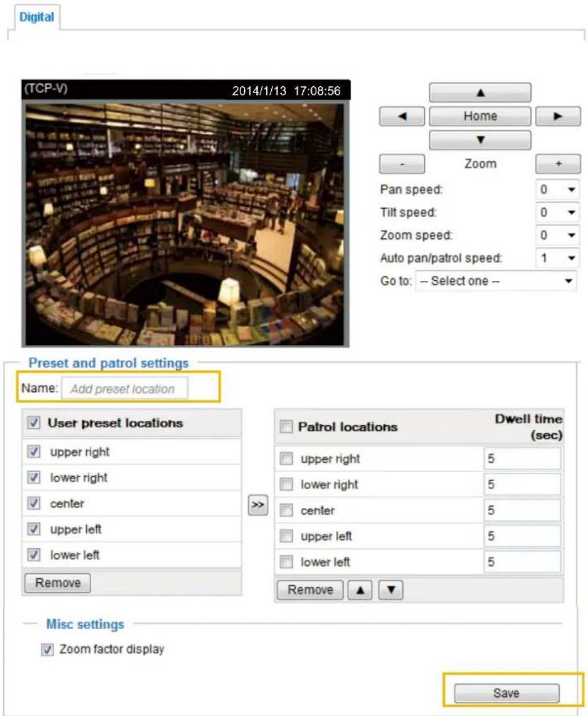Zoom out with the minus button

(x=402, y=164)
